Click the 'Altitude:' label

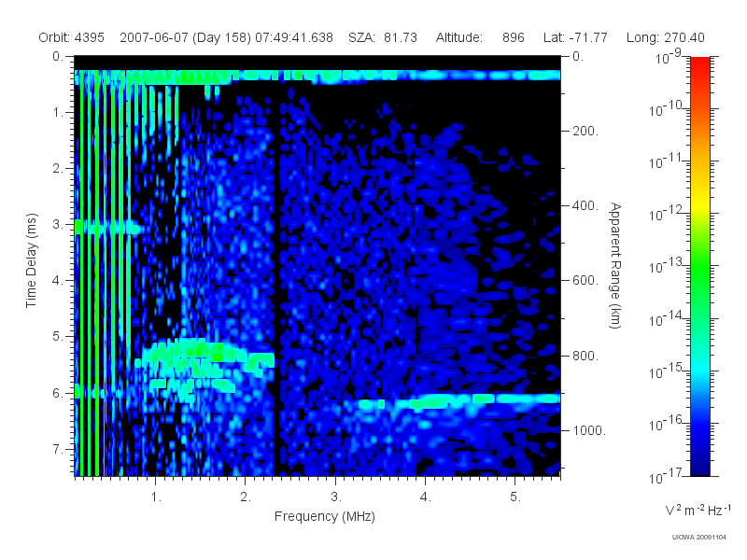pos(459,37)
